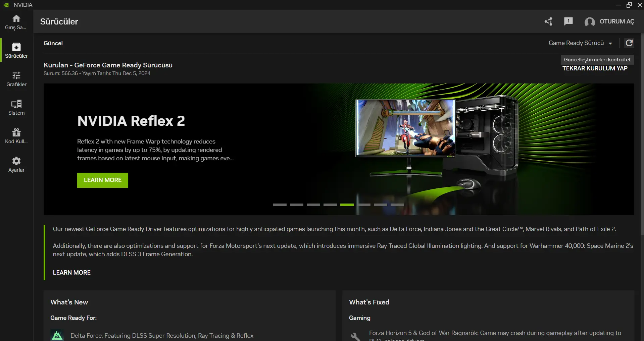Restore down the NVIDIA window
Screen dimensions: 644x341
click(x=629, y=5)
